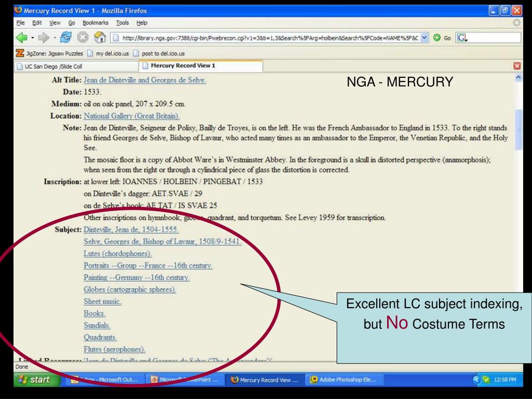The width and height of the screenshot is (532, 399).
Task: Open the Back button history dropdown arrow
Action: coord(33,37)
